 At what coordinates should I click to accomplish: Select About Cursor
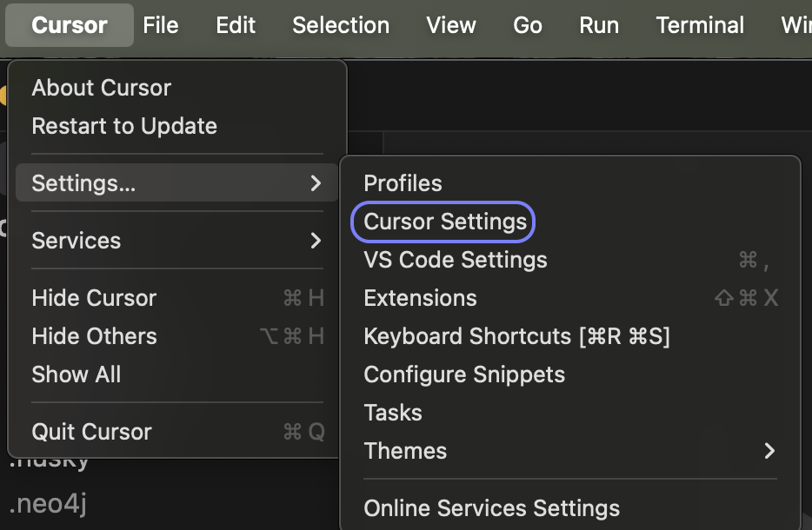coord(101,88)
